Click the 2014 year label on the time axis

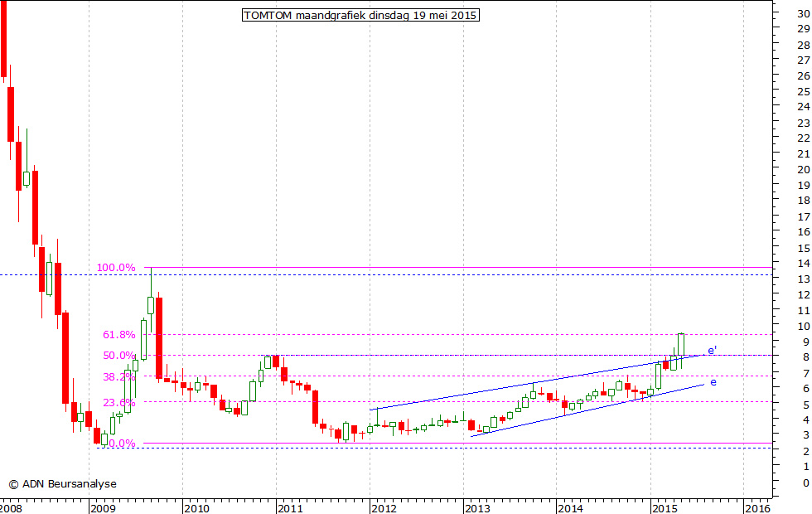[x=571, y=508]
